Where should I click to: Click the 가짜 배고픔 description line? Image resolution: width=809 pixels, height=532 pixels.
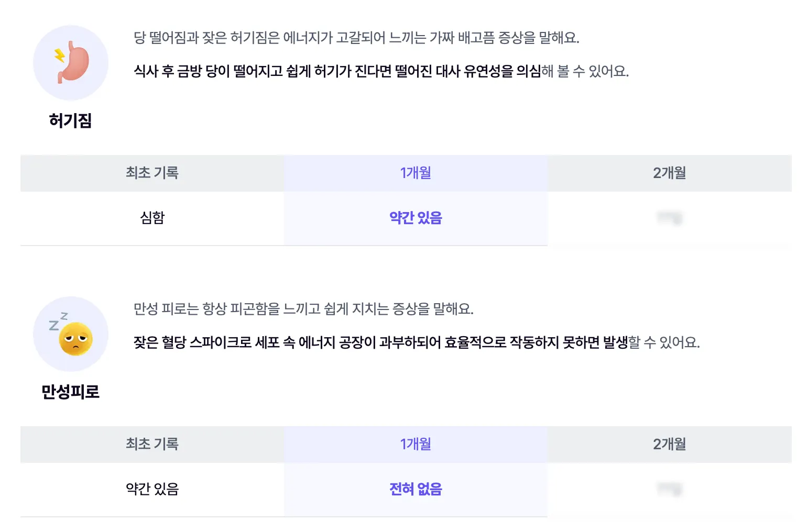tap(356, 38)
